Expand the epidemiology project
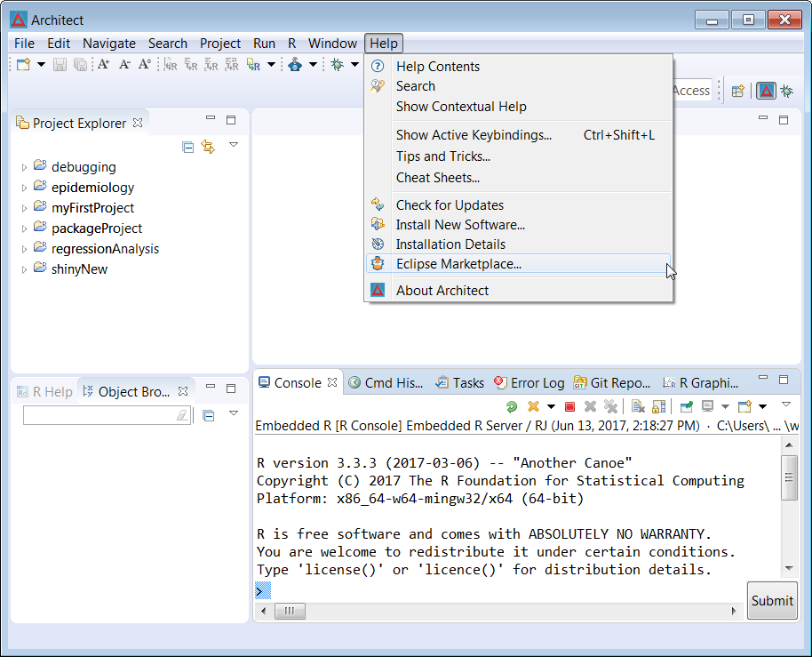Screen dimensions: 812x657 [24, 188]
